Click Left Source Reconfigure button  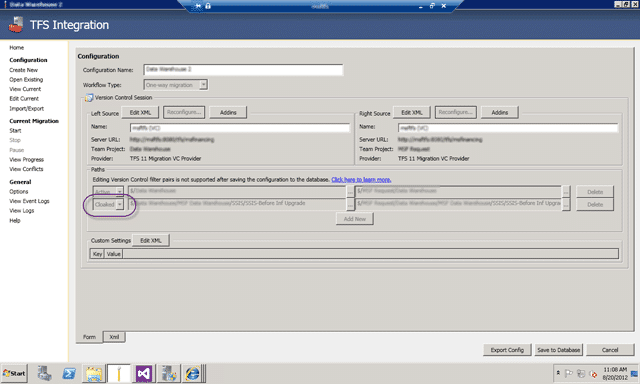point(184,112)
